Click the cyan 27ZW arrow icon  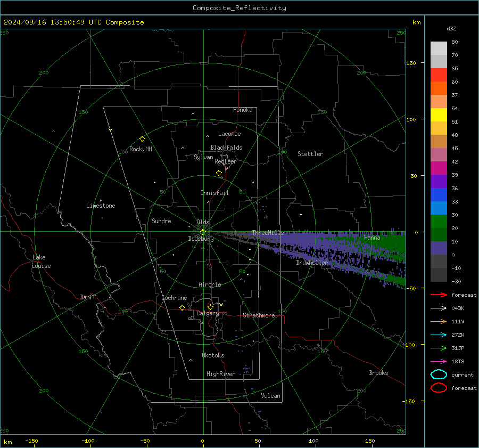[439, 335]
